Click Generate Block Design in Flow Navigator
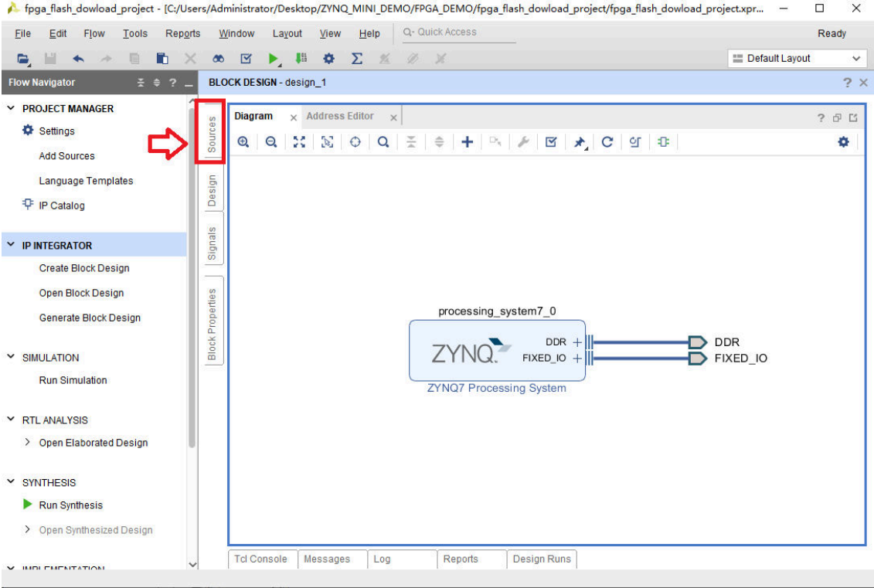Screen dimensions: 874x588 [x=90, y=318]
